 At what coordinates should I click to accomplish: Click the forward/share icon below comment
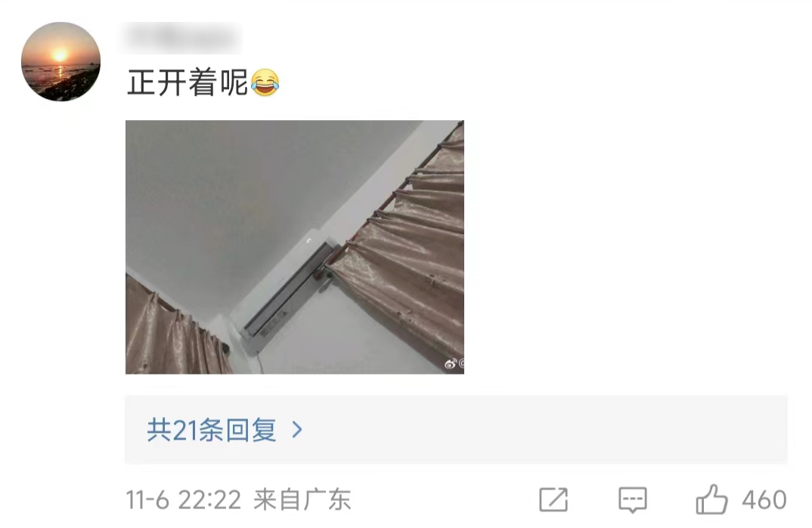(x=553, y=499)
